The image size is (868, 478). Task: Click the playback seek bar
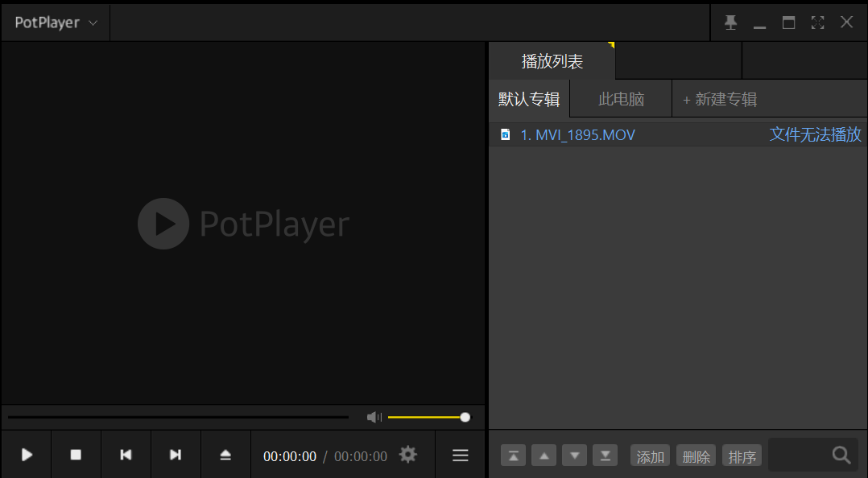(x=178, y=417)
